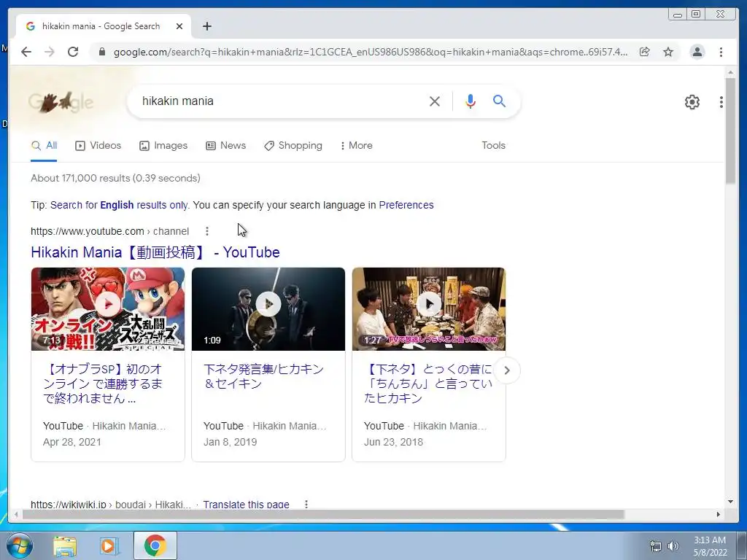The width and height of the screenshot is (747, 560).
Task: Launch Windows Media Player taskbar icon
Action: (109, 546)
